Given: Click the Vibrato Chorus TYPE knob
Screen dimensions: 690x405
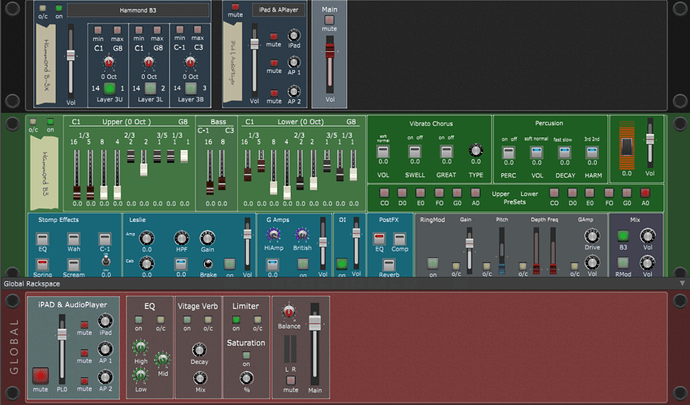Looking at the screenshot, I should (476, 150).
